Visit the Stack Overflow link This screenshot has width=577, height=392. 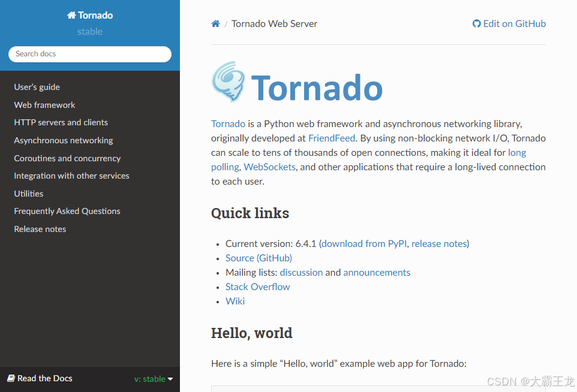coord(257,287)
